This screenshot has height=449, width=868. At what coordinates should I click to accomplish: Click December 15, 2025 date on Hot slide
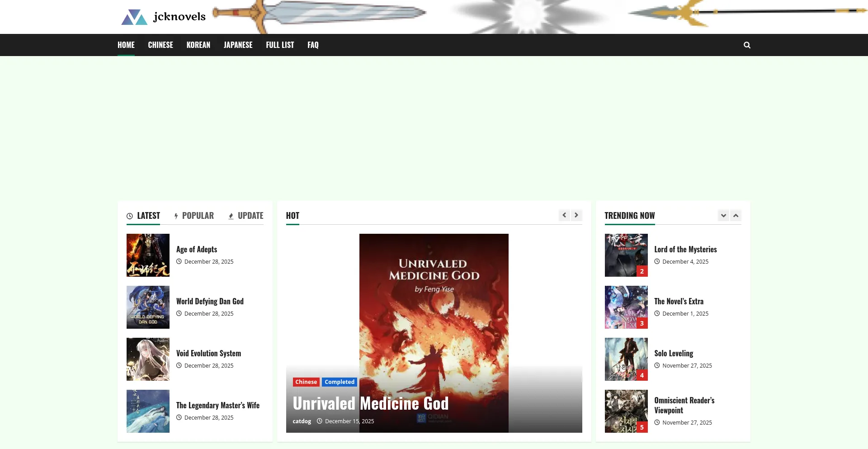pyautogui.click(x=349, y=421)
